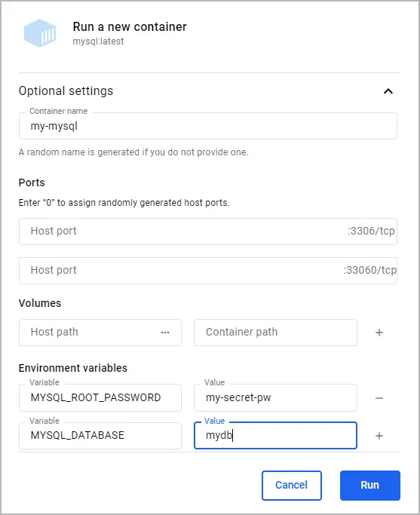Click the :3306/tcp port suffix label
The height and width of the screenshot is (515, 420).
[x=371, y=231]
